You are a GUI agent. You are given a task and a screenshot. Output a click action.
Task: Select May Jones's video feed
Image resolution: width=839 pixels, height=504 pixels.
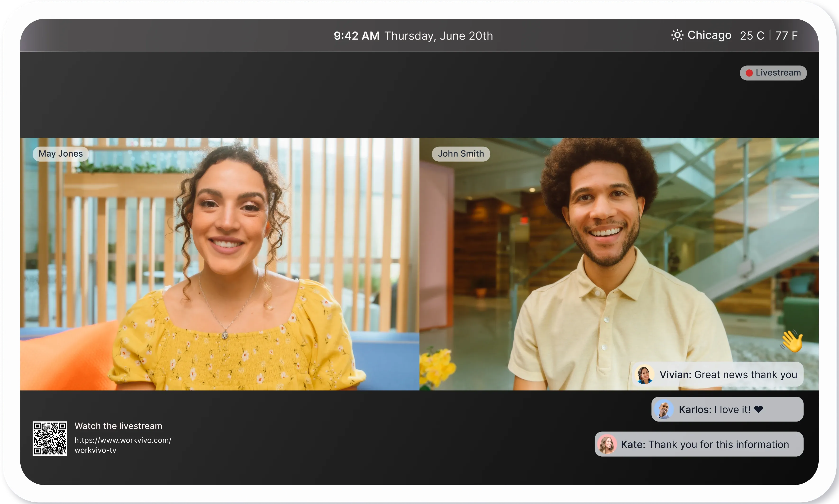[220, 264]
